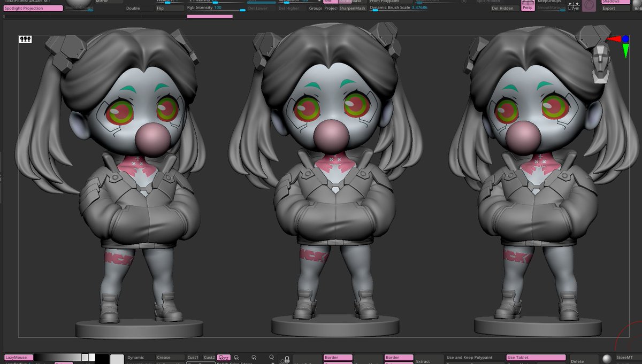Click the Cust2 button

(209, 357)
